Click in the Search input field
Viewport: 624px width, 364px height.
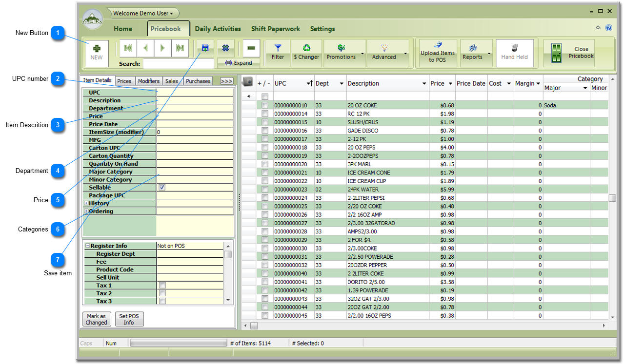coord(178,64)
